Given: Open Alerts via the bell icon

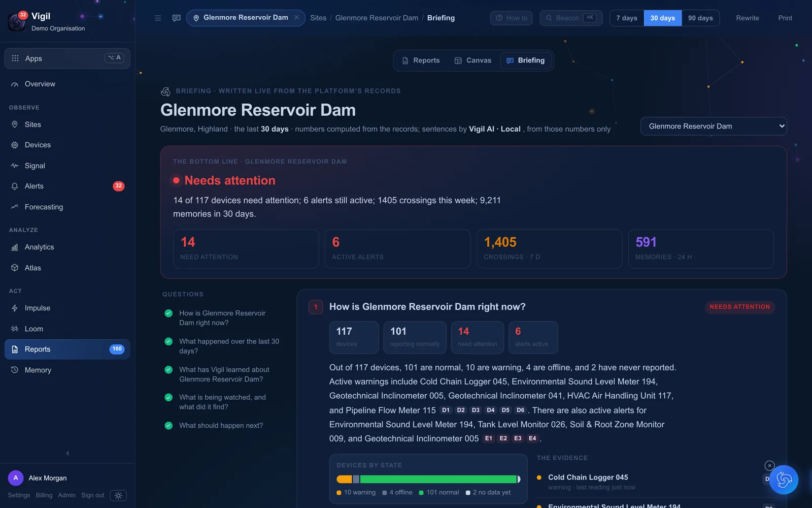Looking at the screenshot, I should click(15, 186).
